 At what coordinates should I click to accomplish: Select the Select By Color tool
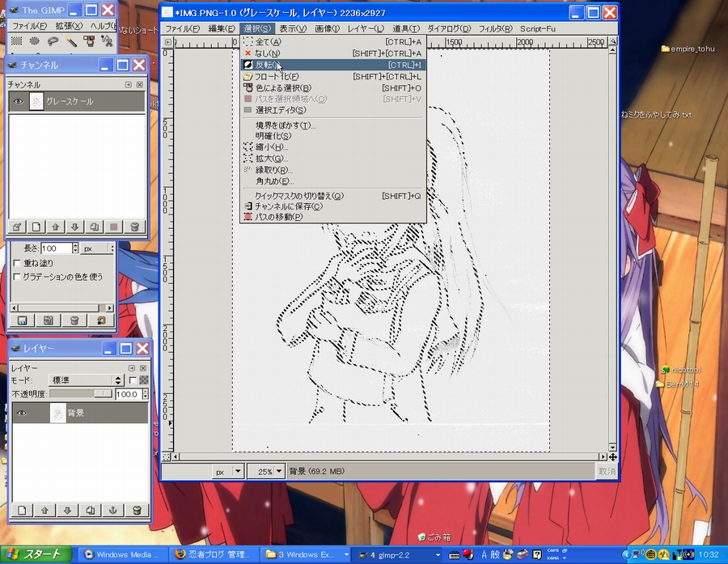89,41
